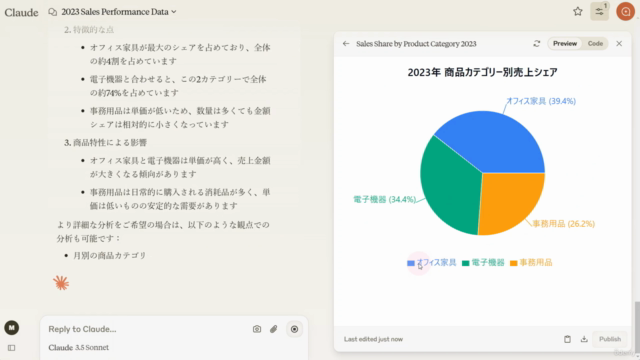Open the 2023 Sales Performance Data title dropdown
This screenshot has height=360, width=640.
(x=119, y=12)
